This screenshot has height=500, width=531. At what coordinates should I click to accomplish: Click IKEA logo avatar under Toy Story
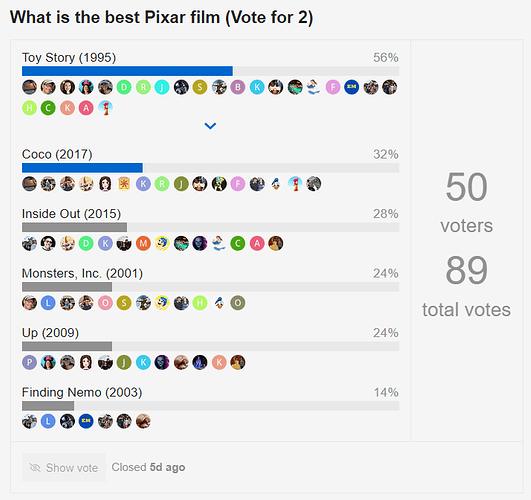[x=352, y=87]
